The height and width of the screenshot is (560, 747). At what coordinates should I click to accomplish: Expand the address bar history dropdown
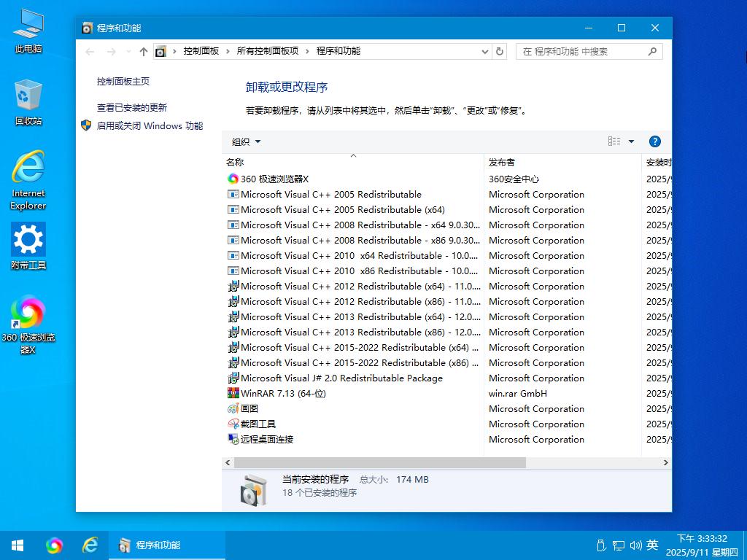pos(485,51)
